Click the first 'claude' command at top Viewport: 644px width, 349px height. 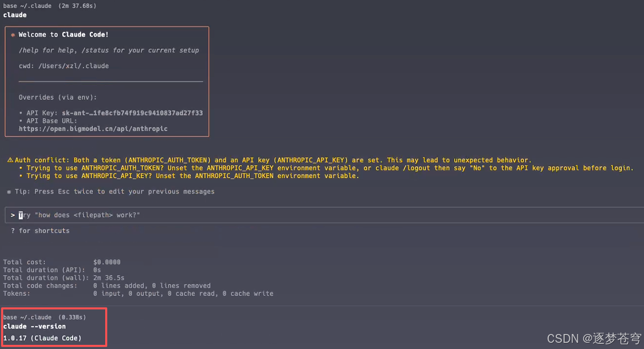pos(15,15)
